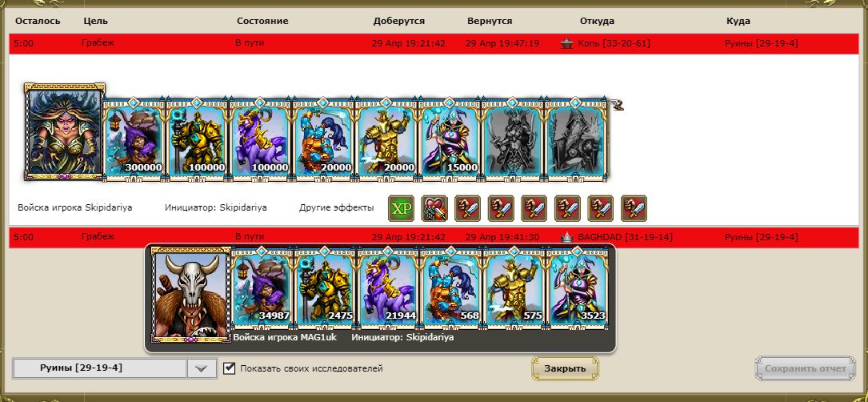Collapse the second Грабеж row from BAGHDAD
868x402 pixels.
[434, 237]
